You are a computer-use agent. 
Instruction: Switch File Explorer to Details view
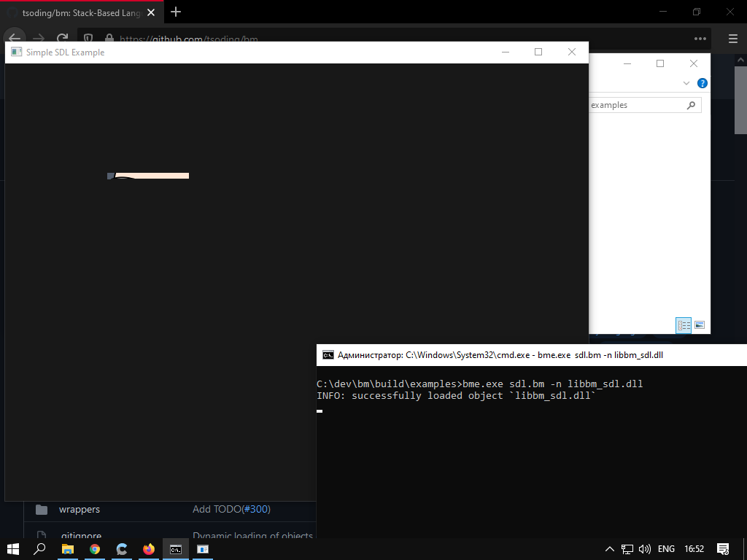pyautogui.click(x=684, y=325)
